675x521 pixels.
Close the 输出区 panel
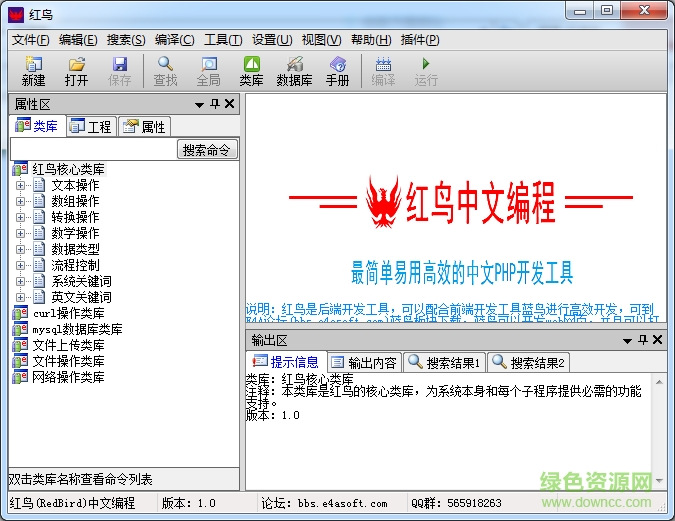(x=657, y=340)
